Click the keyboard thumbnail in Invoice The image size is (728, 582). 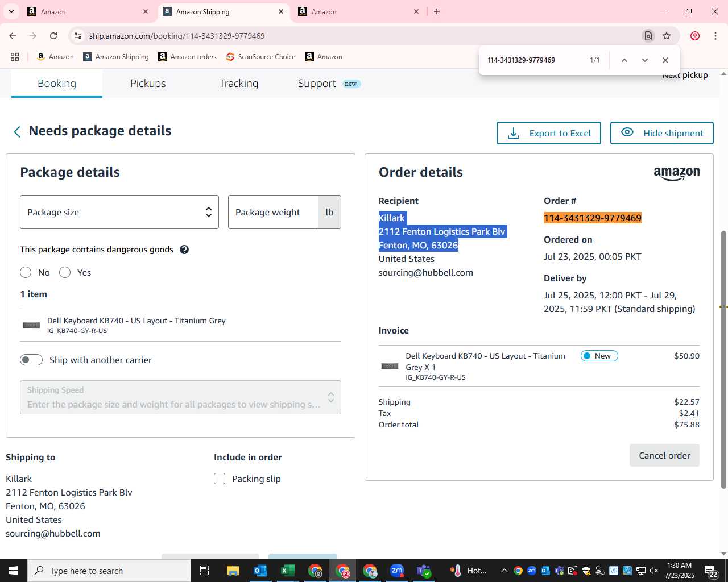pos(390,366)
